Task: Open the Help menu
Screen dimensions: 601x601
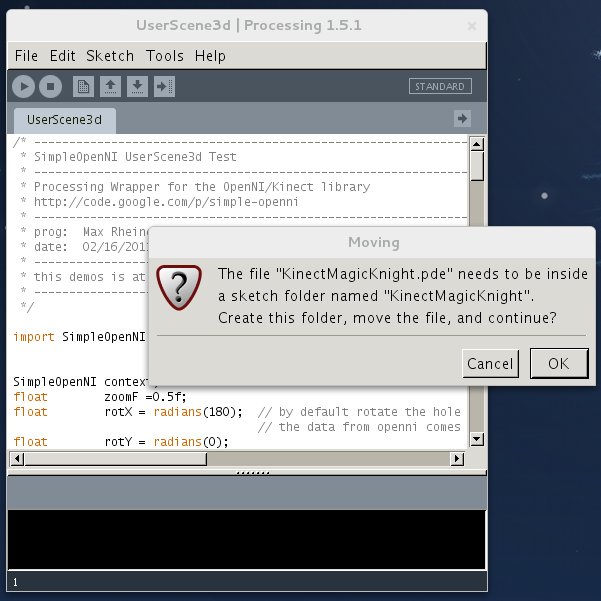Action: point(210,56)
